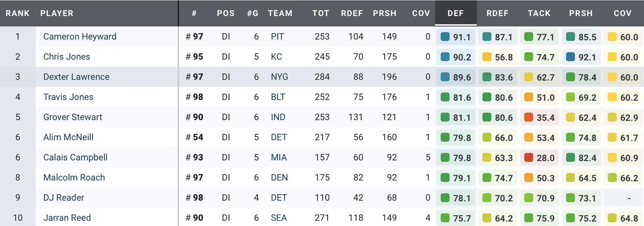Viewport: 644px width, 226px height.
Task: Sort by the POS column header
Action: (226, 13)
